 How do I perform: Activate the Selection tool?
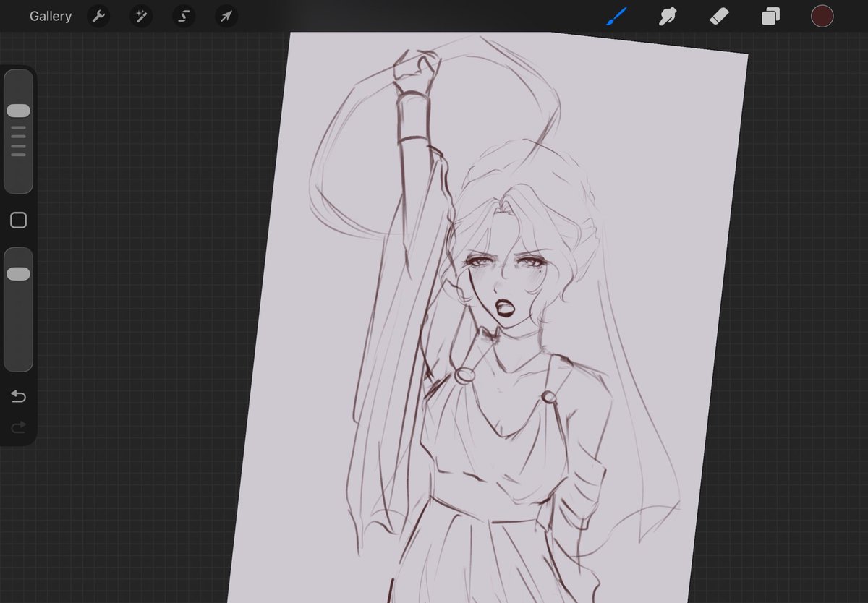182,16
